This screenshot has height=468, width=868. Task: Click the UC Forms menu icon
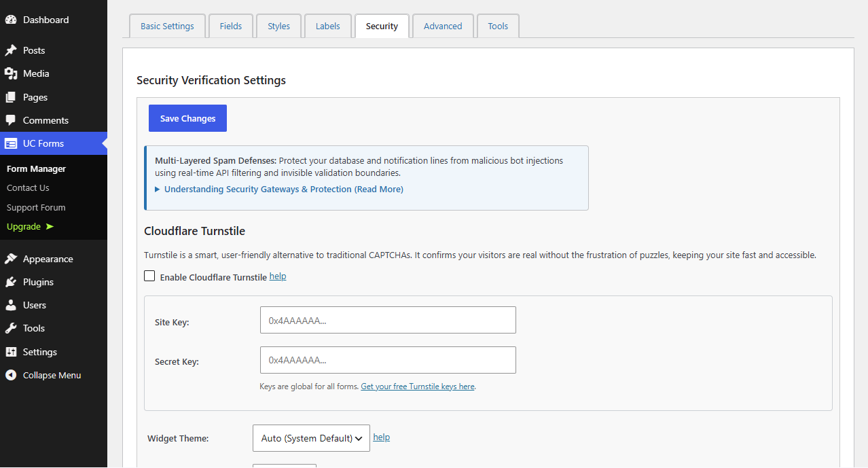(x=11, y=143)
